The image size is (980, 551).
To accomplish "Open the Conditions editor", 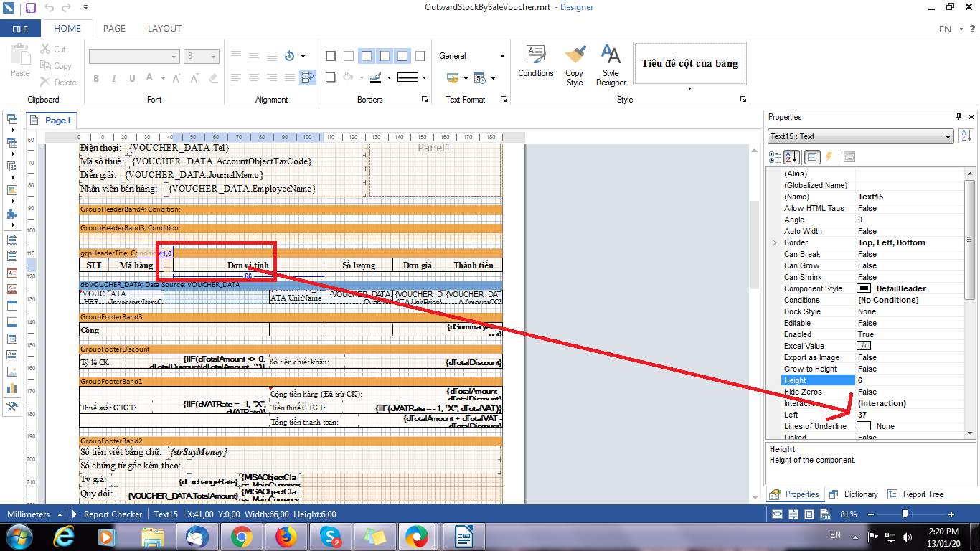I will (535, 62).
